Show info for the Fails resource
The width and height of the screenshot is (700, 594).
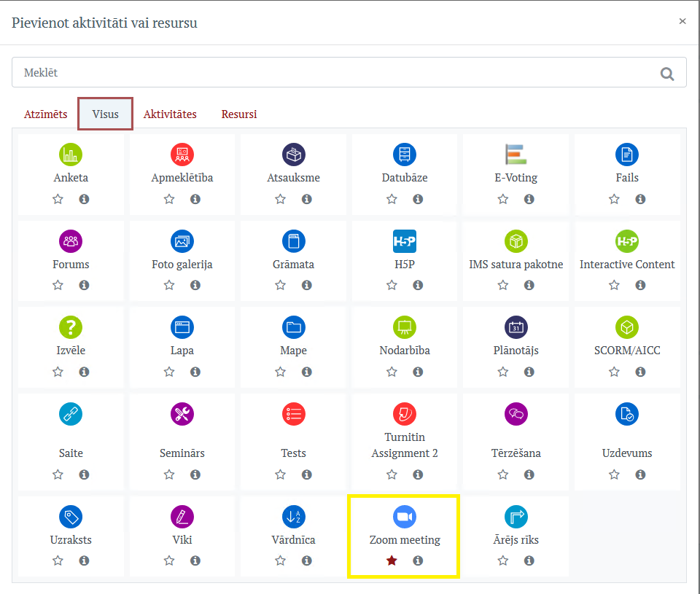point(640,199)
